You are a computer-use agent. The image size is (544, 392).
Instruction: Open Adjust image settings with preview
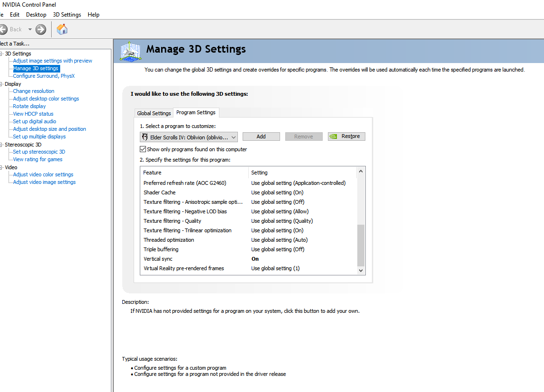pyautogui.click(x=53, y=61)
